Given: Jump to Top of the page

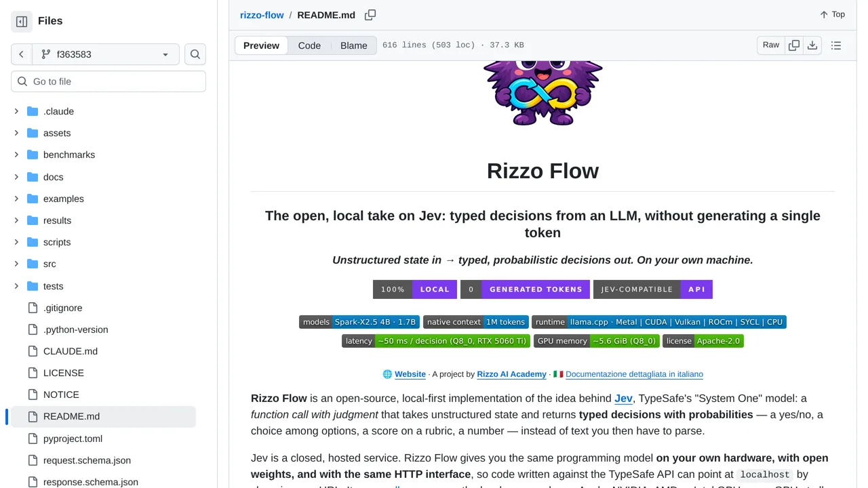Looking at the screenshot, I should pyautogui.click(x=832, y=14).
